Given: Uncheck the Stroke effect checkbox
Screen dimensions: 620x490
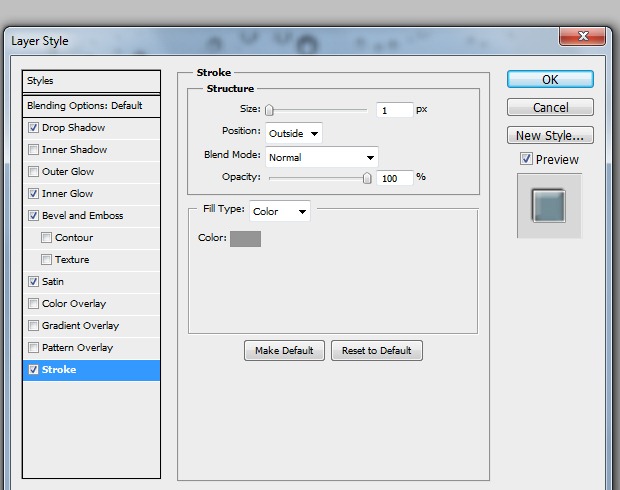Looking at the screenshot, I should pos(34,369).
